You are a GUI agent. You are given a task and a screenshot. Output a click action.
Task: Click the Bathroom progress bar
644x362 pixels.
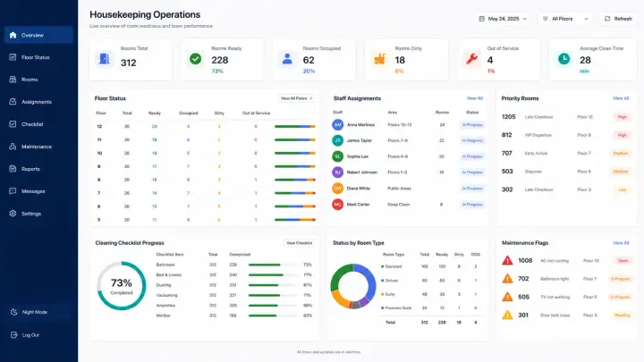(x=273, y=265)
